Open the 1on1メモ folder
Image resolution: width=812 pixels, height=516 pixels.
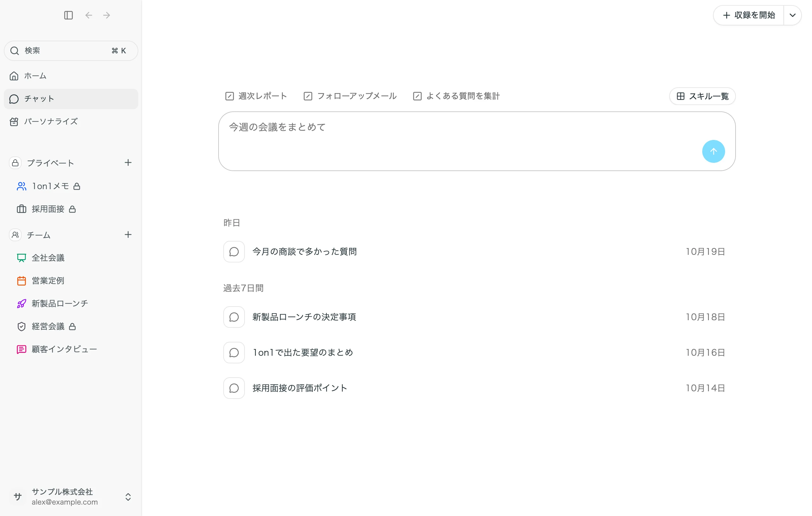[71, 186]
